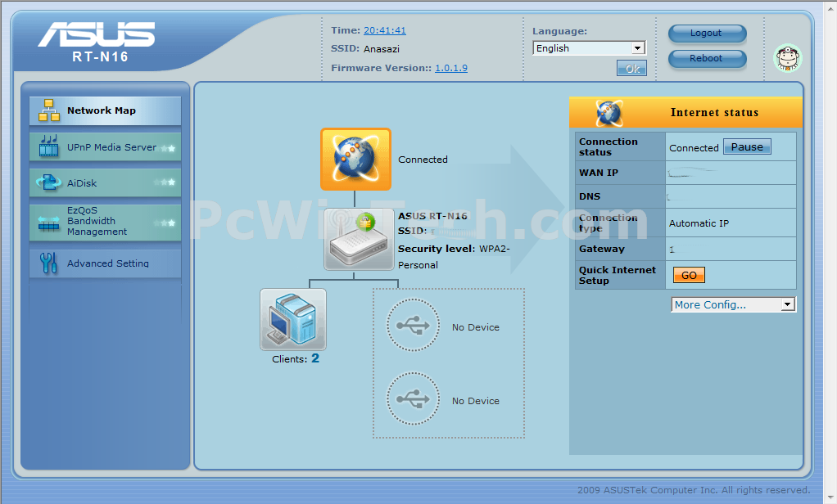Click the upper No Device label
Image resolution: width=837 pixels, height=504 pixels.
pyautogui.click(x=476, y=327)
